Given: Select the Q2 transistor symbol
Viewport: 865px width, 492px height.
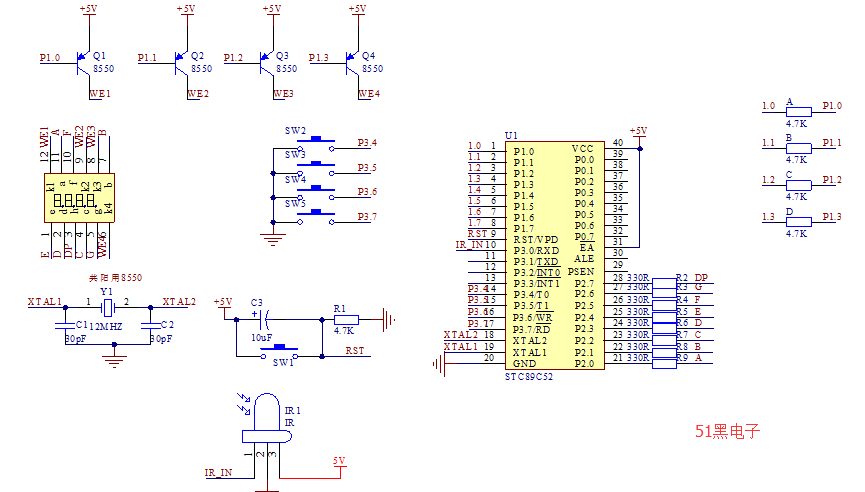Looking at the screenshot, I should [x=181, y=63].
